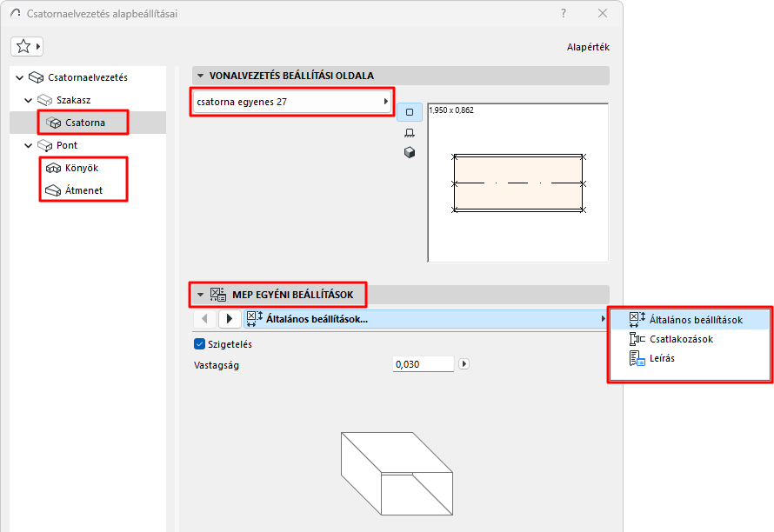Click the next settings page arrow button

pyautogui.click(x=229, y=319)
